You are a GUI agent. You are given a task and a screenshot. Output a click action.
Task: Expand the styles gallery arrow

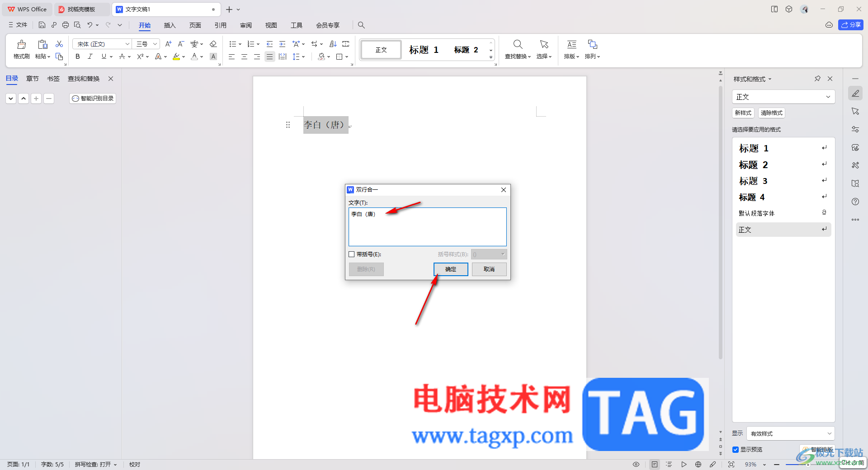[x=491, y=57]
